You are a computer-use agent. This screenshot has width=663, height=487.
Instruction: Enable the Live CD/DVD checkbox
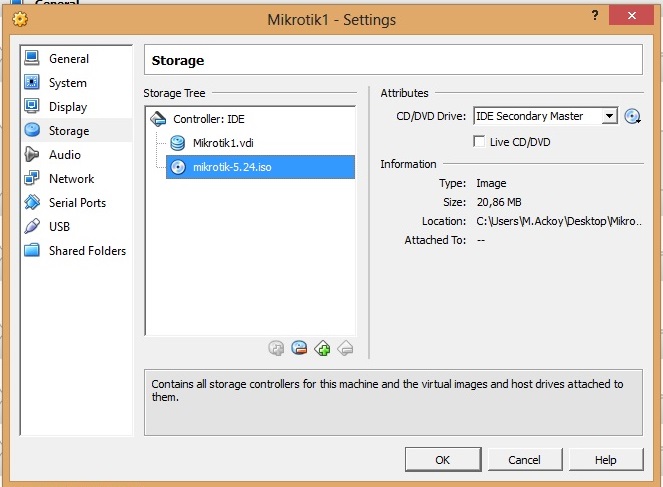click(479, 142)
